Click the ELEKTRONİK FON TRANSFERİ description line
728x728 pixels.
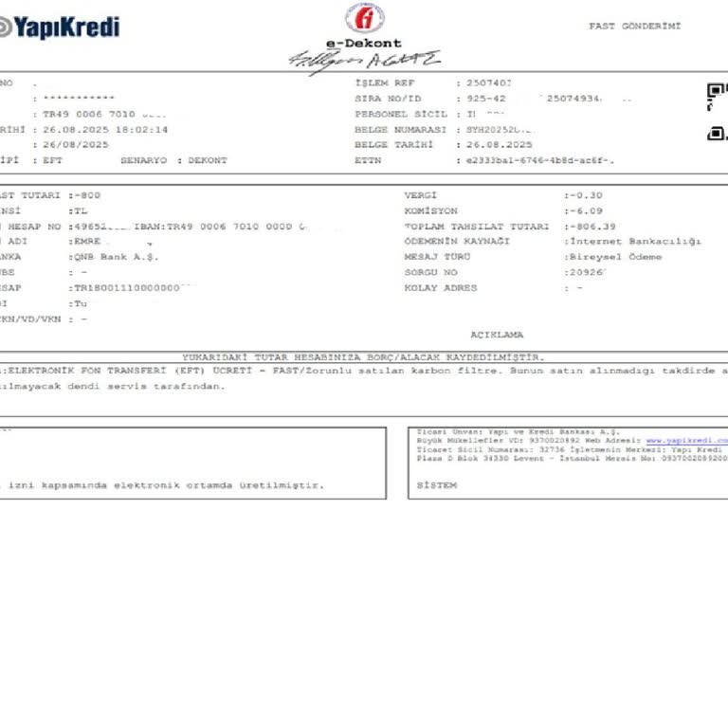point(364,371)
